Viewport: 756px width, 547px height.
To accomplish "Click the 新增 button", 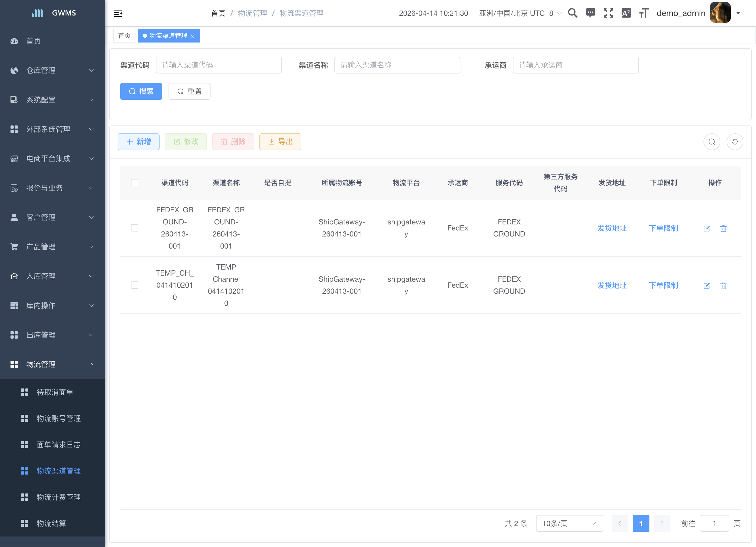I will [x=138, y=142].
